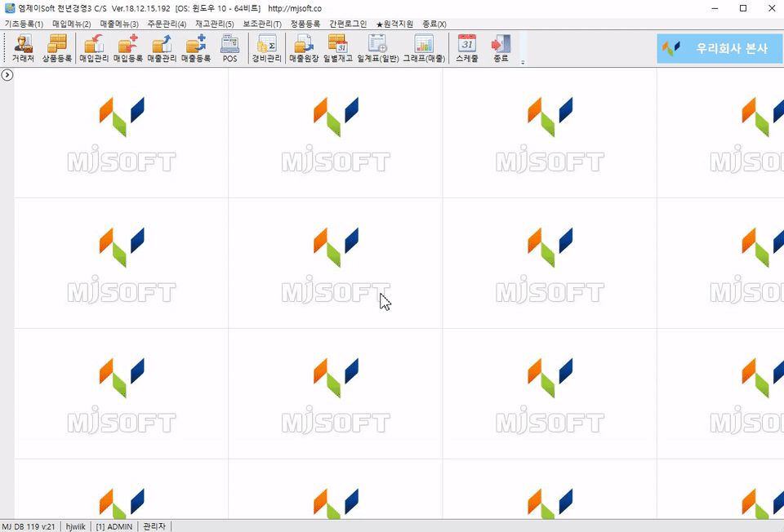Click the [1] ADMIN status entry

[114, 526]
